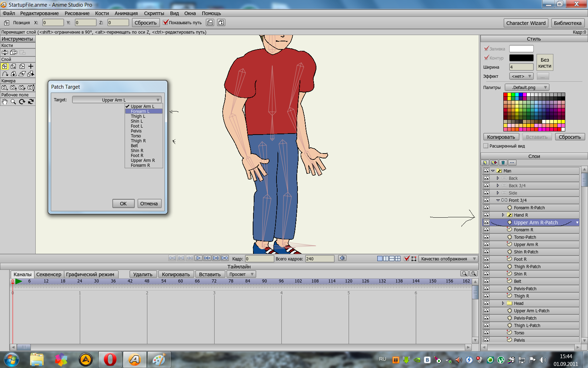Select the Pan Workspace hand tool
This screenshot has height=368, width=588.
(x=5, y=102)
